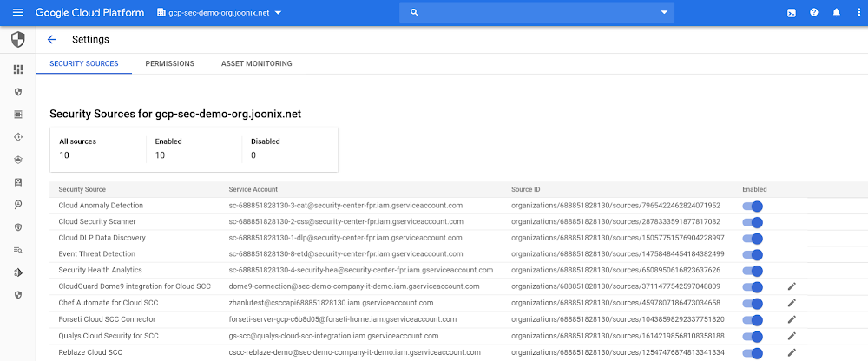
Task: Edit the Reblaze Cloud SCC source
Action: (x=792, y=352)
